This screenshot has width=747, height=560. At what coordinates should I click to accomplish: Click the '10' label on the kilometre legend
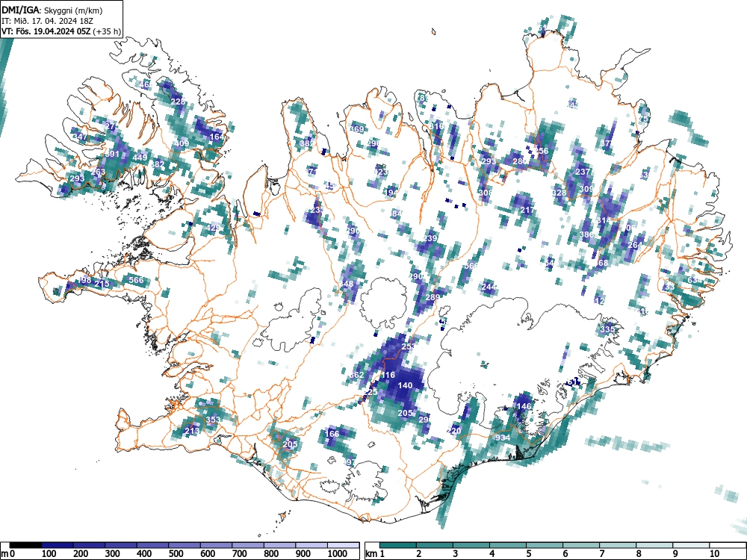(713, 554)
